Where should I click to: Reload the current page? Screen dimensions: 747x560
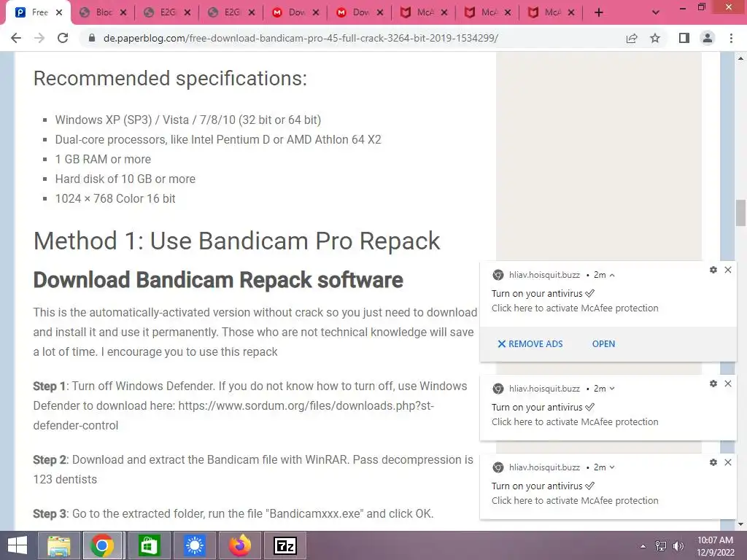[x=63, y=38]
